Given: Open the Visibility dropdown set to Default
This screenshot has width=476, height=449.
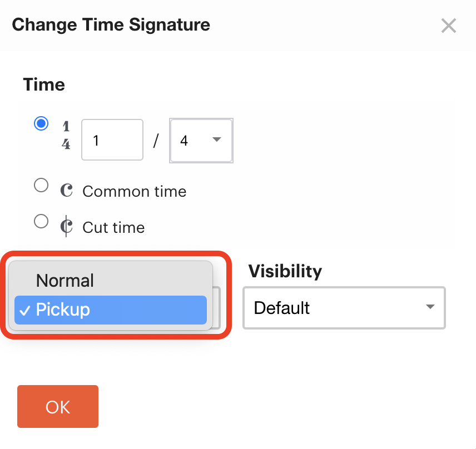Looking at the screenshot, I should coord(344,308).
